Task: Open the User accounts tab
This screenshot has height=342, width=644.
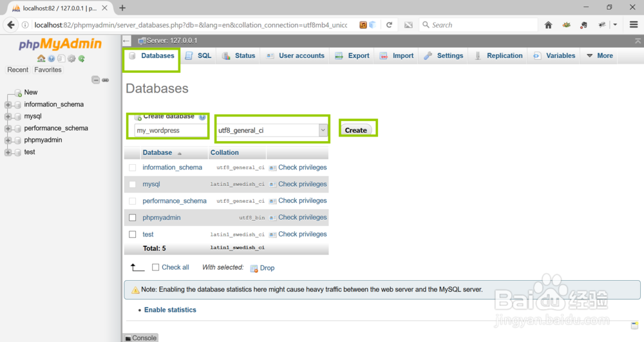Action: [x=296, y=56]
